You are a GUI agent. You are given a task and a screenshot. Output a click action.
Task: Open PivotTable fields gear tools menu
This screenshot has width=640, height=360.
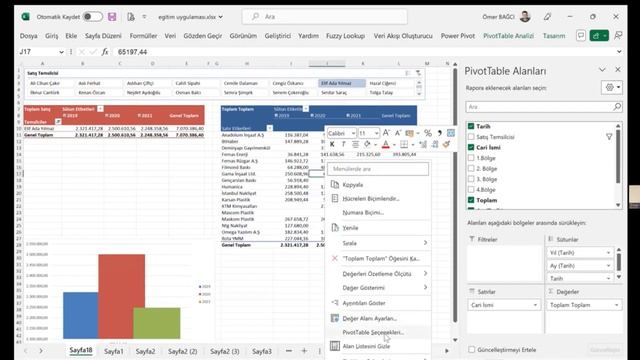[612, 87]
